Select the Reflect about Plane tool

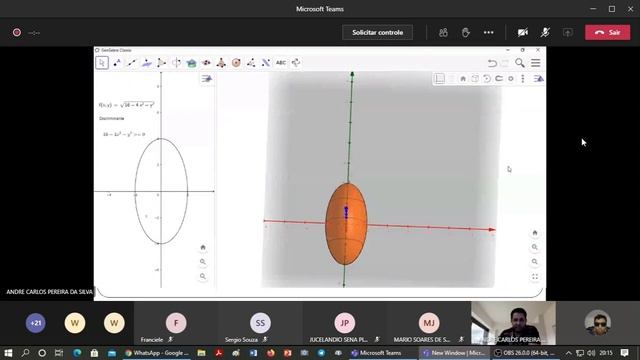point(266,62)
